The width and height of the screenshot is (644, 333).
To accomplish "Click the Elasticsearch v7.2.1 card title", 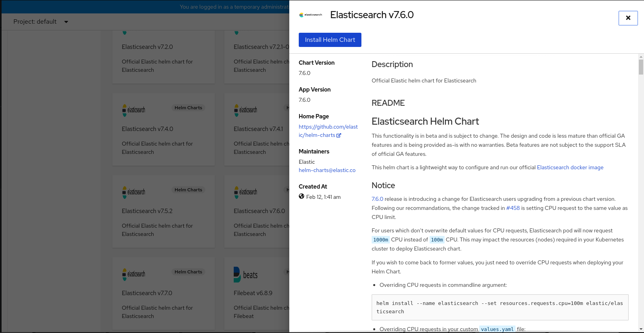I will tap(261, 47).
